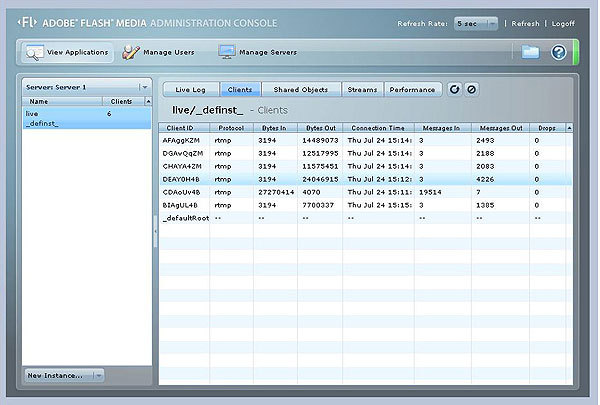Click Messages In value 19514

[430, 192]
